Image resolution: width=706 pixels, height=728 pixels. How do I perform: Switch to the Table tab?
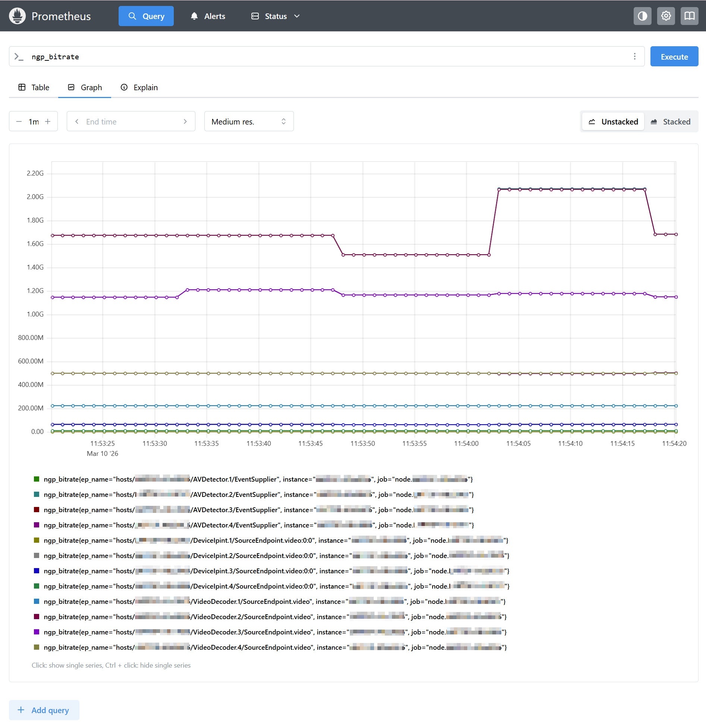pos(34,87)
